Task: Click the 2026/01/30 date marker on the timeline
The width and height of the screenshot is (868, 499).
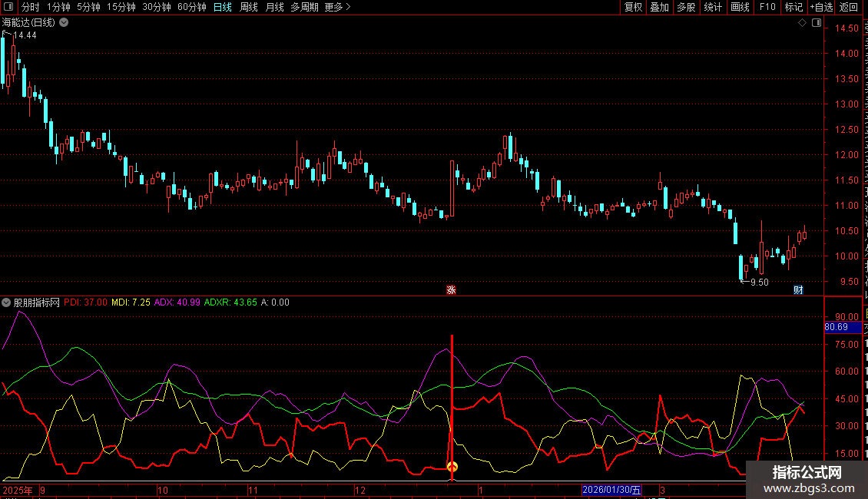Action: tap(611, 490)
